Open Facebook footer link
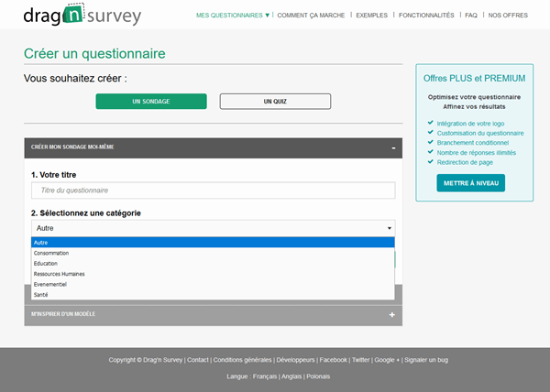The image size is (550, 392). coord(334,360)
